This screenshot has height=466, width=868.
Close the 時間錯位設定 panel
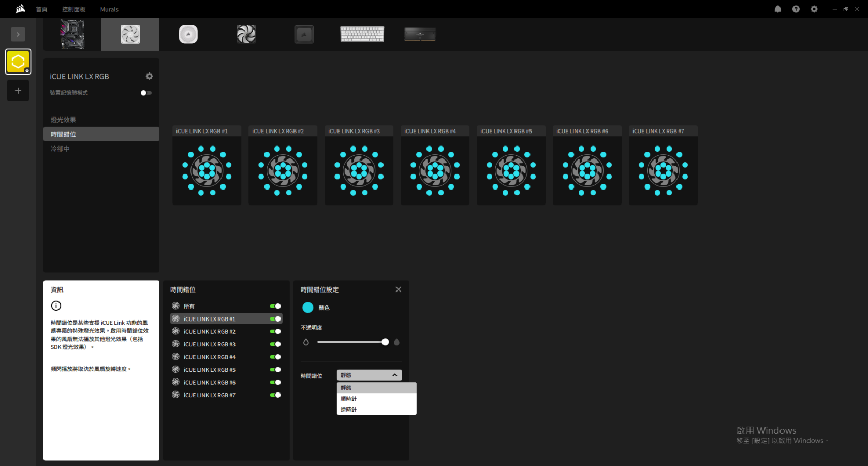pos(398,289)
